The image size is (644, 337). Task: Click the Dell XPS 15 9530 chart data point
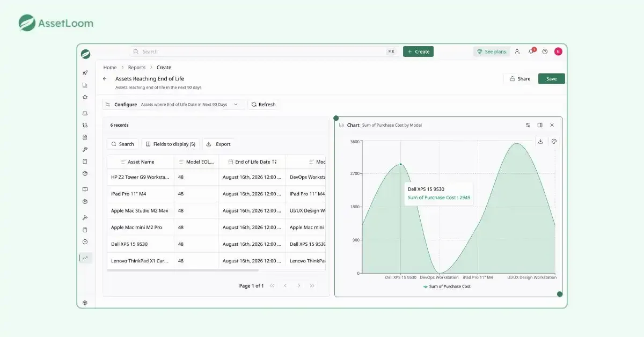pyautogui.click(x=400, y=164)
